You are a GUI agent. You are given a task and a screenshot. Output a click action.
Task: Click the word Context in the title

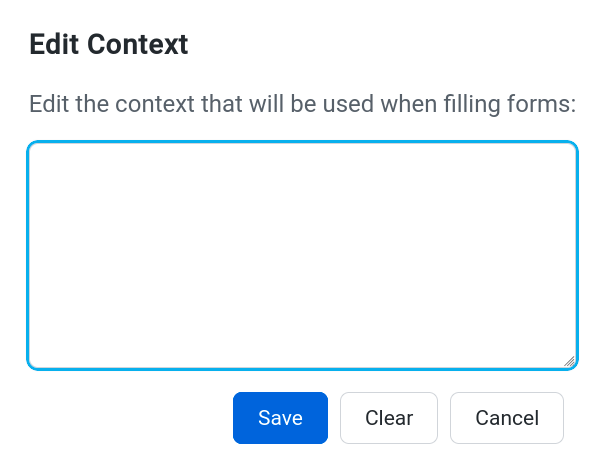click(138, 44)
